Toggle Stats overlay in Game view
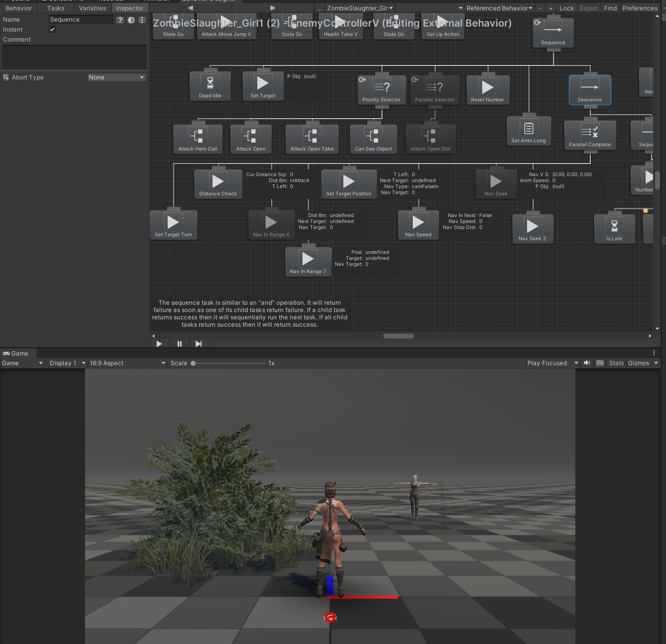Screen dimensions: 666x644 point(617,363)
